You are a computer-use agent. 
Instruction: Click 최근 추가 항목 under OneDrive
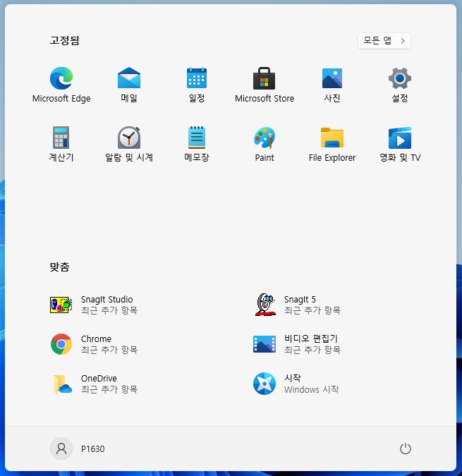coord(109,389)
